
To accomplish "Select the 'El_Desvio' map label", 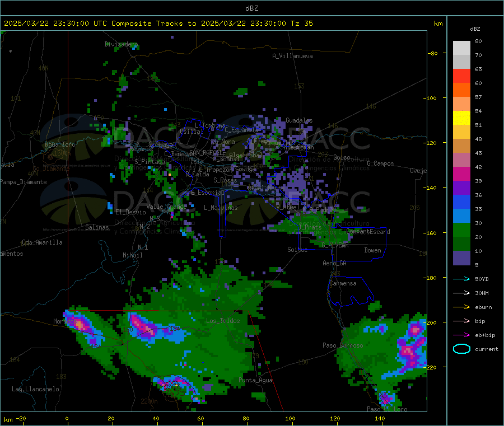I will (x=131, y=212).
